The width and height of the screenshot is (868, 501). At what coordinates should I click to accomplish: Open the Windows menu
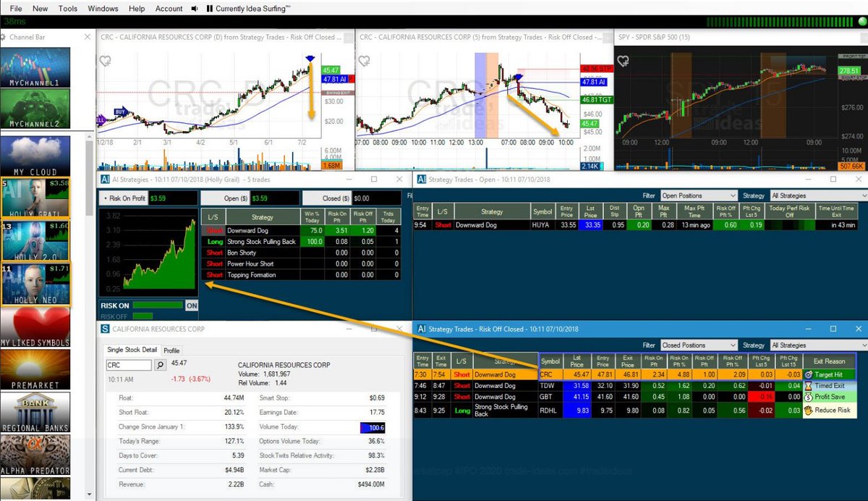[103, 9]
